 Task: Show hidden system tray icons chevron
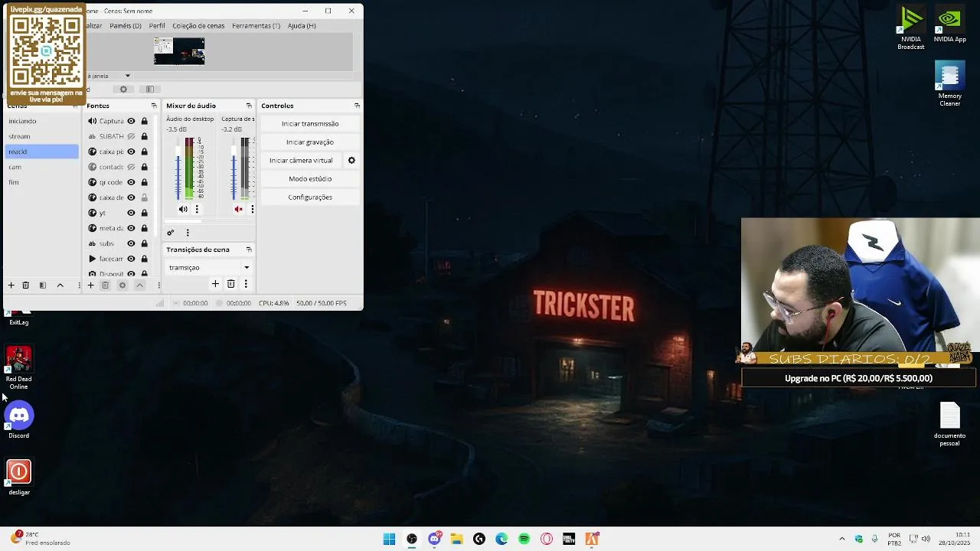pyautogui.click(x=841, y=539)
